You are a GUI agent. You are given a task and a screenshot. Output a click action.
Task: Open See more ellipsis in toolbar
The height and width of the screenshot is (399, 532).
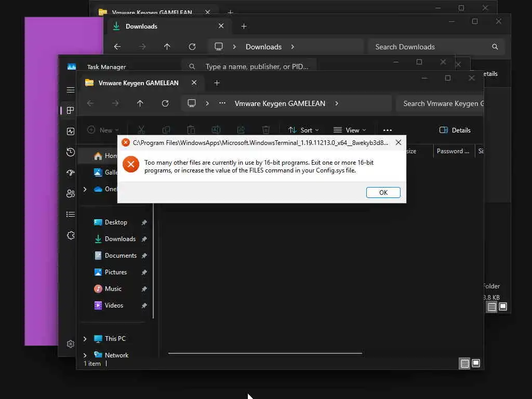click(x=388, y=130)
